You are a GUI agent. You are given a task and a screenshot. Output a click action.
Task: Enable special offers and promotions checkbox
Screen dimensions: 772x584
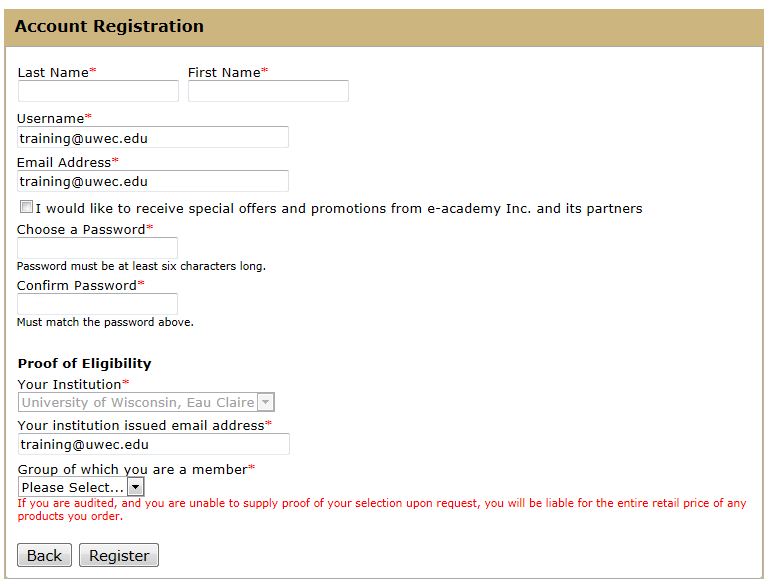pyautogui.click(x=26, y=208)
